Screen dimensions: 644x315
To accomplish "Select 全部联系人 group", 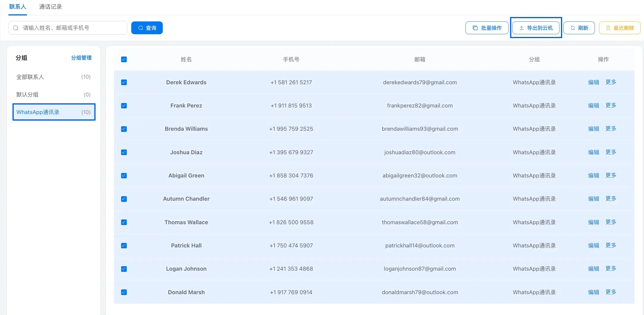I will [54, 77].
